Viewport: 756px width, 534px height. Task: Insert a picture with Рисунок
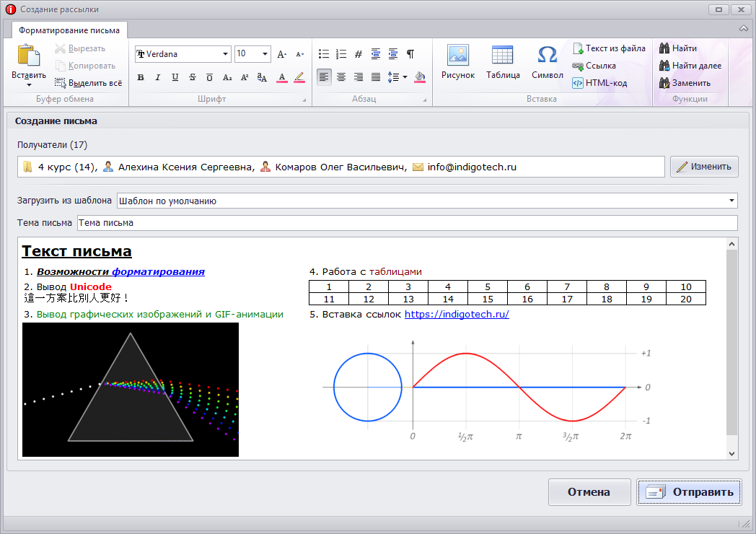457,62
